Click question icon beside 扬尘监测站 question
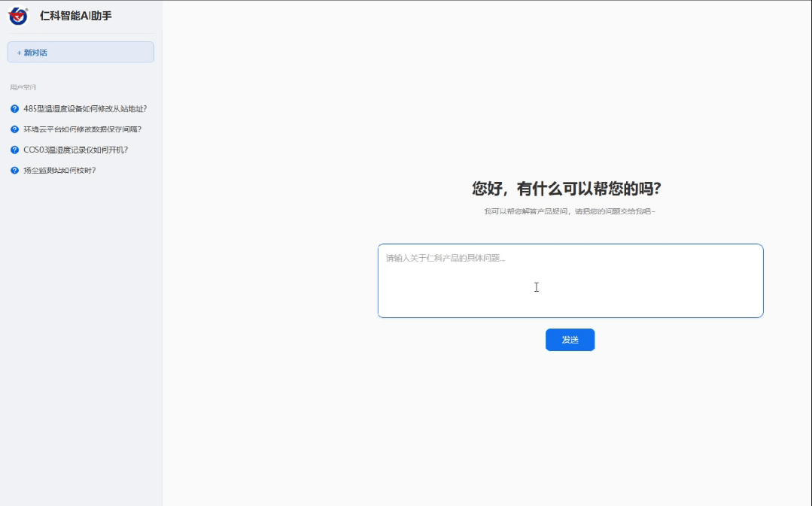 click(14, 171)
